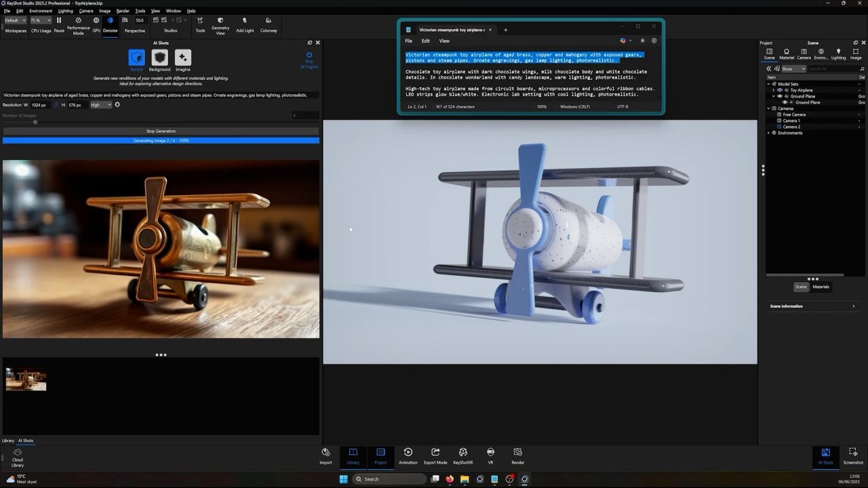Image resolution: width=868 pixels, height=488 pixels.
Task: Switch to the AI Shots tab at bottom left
Action: point(24,441)
